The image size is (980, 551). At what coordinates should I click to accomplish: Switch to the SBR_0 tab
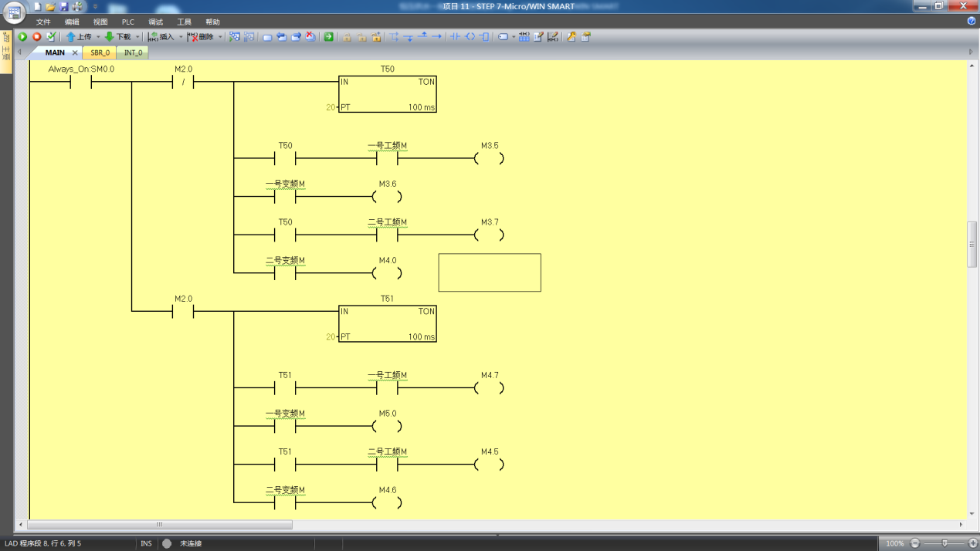100,53
